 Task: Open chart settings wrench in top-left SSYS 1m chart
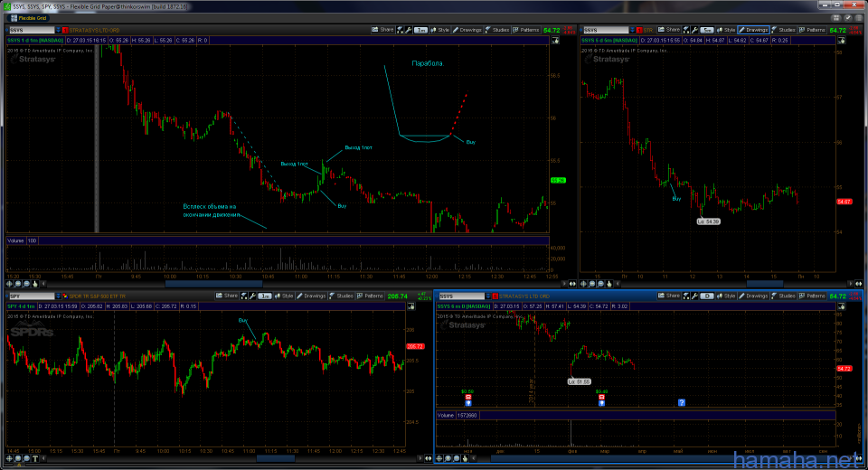click(409, 30)
